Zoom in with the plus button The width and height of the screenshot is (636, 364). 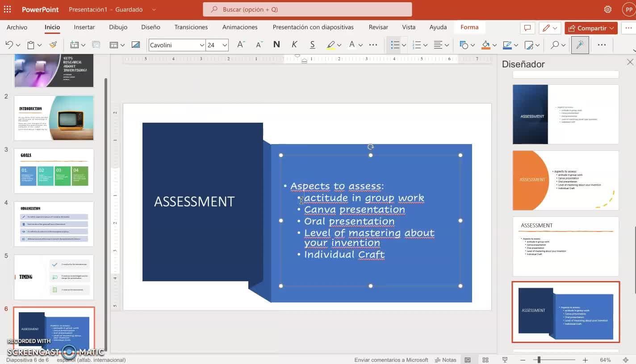pos(585,360)
